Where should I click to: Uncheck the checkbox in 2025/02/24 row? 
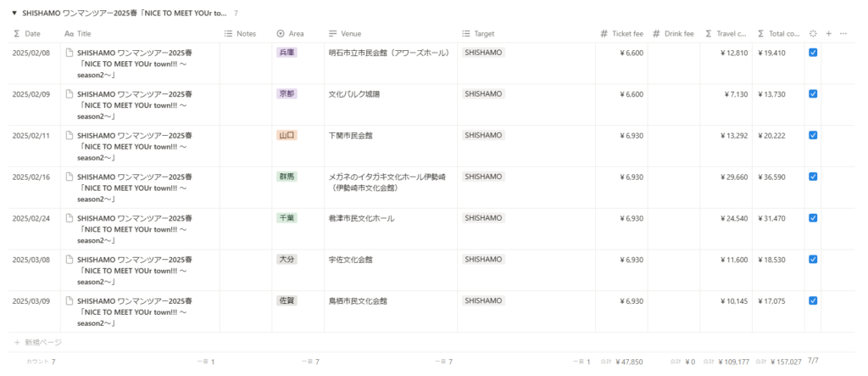[x=813, y=218]
